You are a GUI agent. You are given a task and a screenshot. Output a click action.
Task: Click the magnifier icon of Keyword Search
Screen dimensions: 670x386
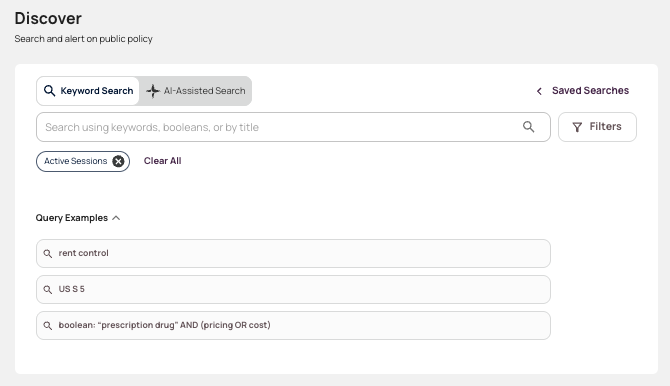[x=50, y=91]
